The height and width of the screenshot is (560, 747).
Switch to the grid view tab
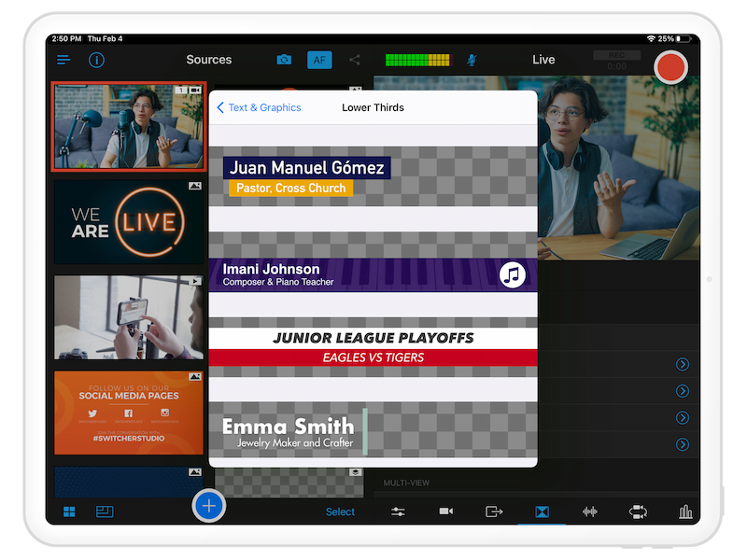click(x=69, y=511)
